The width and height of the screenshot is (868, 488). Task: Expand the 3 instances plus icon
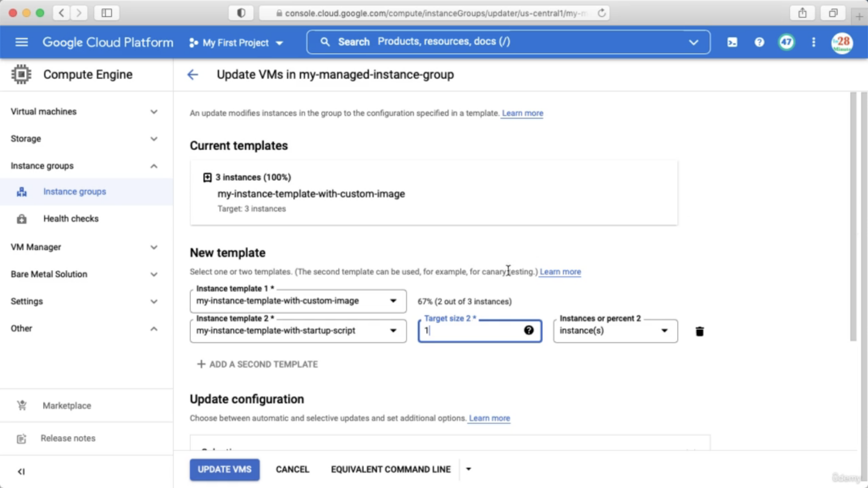point(207,177)
